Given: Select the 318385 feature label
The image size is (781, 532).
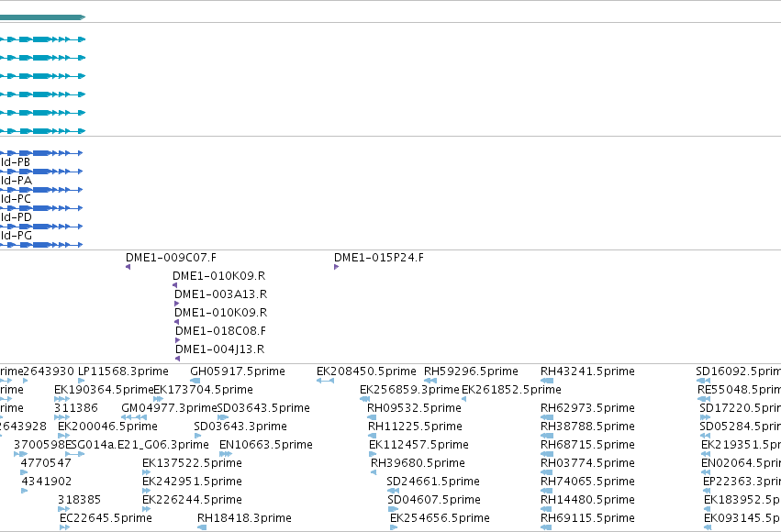Looking at the screenshot, I should pos(79,500).
